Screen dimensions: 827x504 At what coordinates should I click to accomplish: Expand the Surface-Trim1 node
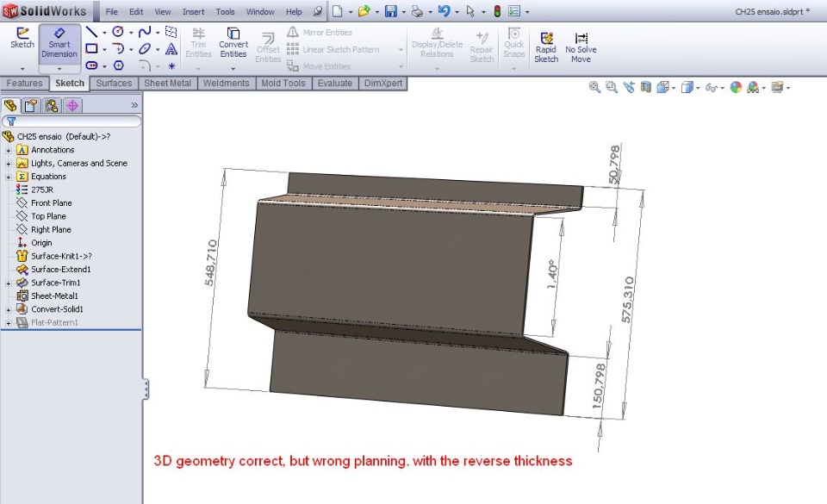click(x=9, y=283)
